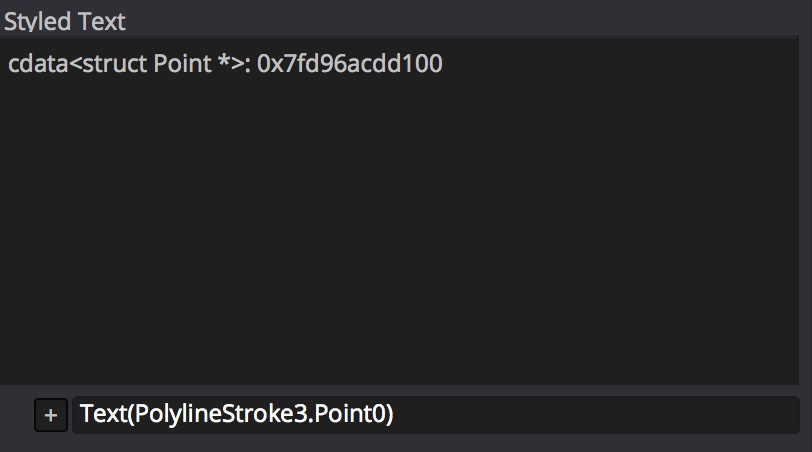Click the blank right end of the expression field
Image resolution: width=812 pixels, height=452 pixels.
596,415
